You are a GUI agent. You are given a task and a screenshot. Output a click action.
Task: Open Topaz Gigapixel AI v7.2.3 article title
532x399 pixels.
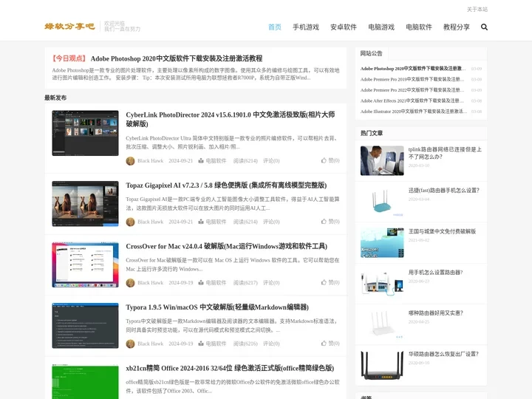226,185
